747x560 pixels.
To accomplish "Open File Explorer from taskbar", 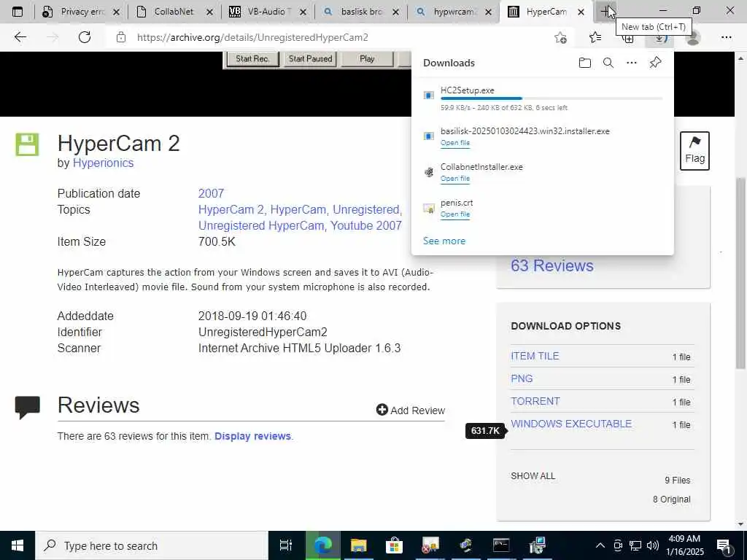I will [x=359, y=545].
